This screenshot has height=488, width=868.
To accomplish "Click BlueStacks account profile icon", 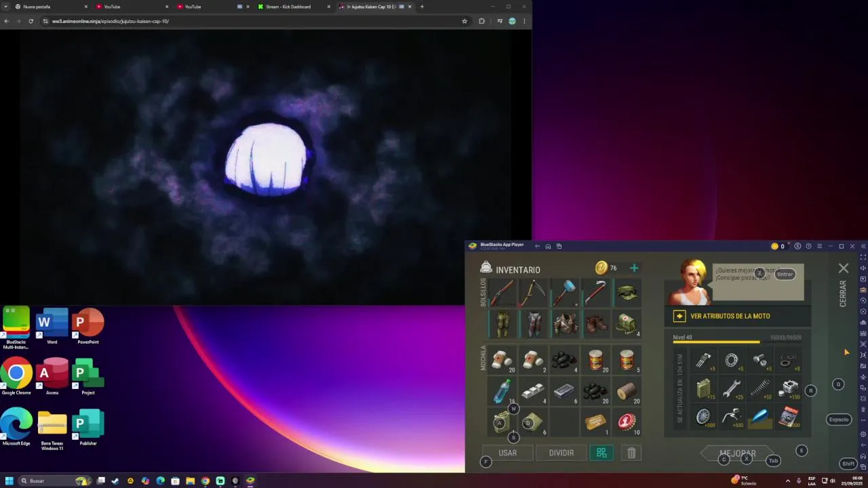I will coord(797,246).
